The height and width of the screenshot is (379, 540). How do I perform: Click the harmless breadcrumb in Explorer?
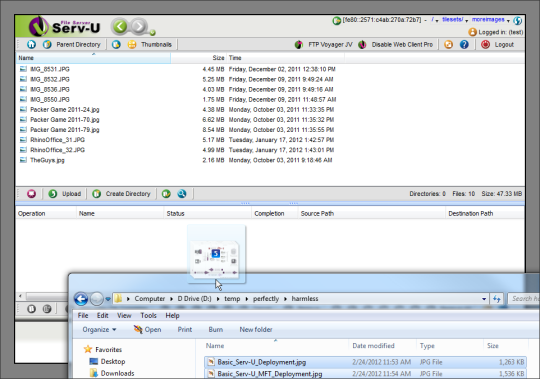305,298
